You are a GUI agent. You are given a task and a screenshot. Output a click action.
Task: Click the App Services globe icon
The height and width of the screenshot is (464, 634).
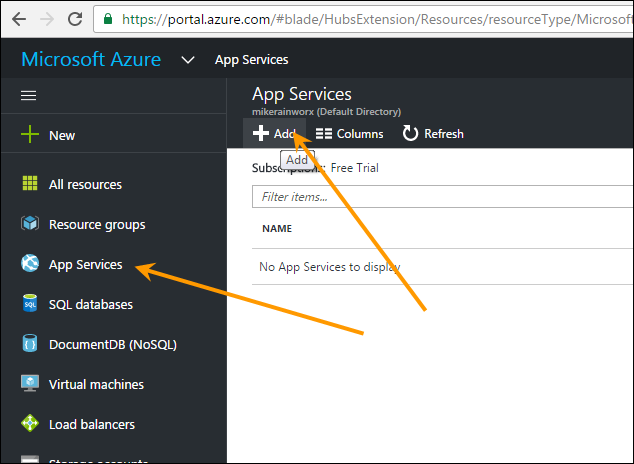(30, 263)
